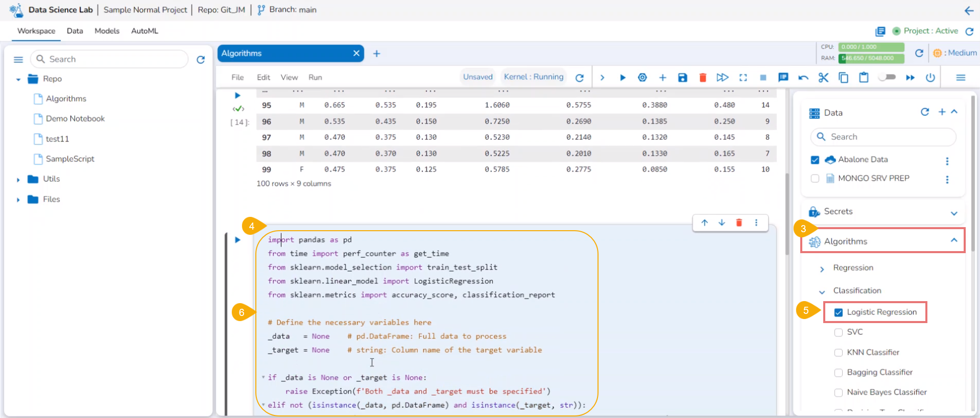Click the Restart kernel icon beside Kernel status

click(x=580, y=78)
